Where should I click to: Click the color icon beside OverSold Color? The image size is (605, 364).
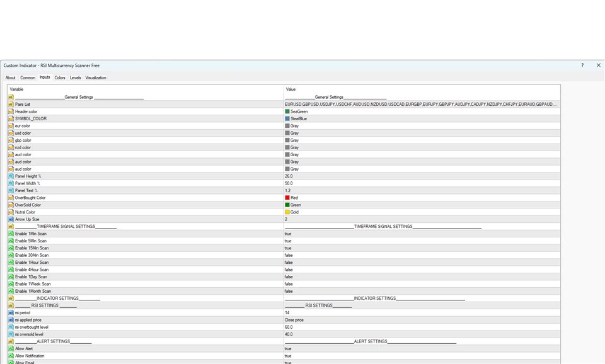click(x=11, y=205)
